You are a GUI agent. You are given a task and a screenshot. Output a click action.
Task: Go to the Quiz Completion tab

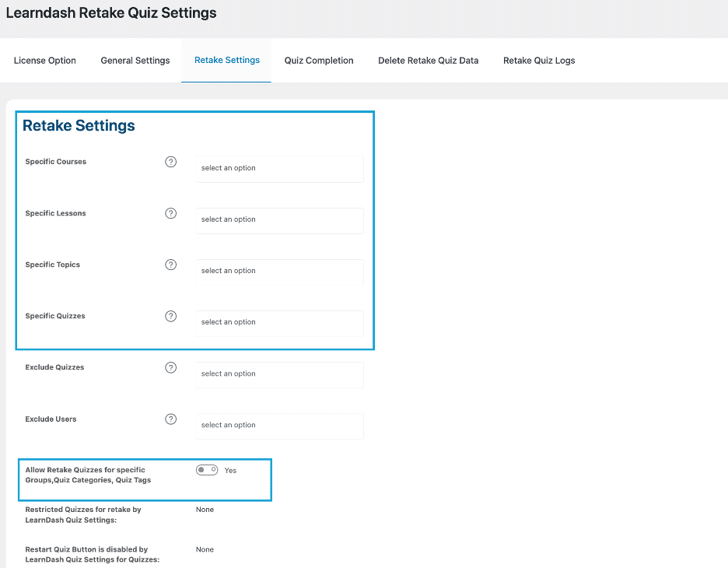[319, 61]
